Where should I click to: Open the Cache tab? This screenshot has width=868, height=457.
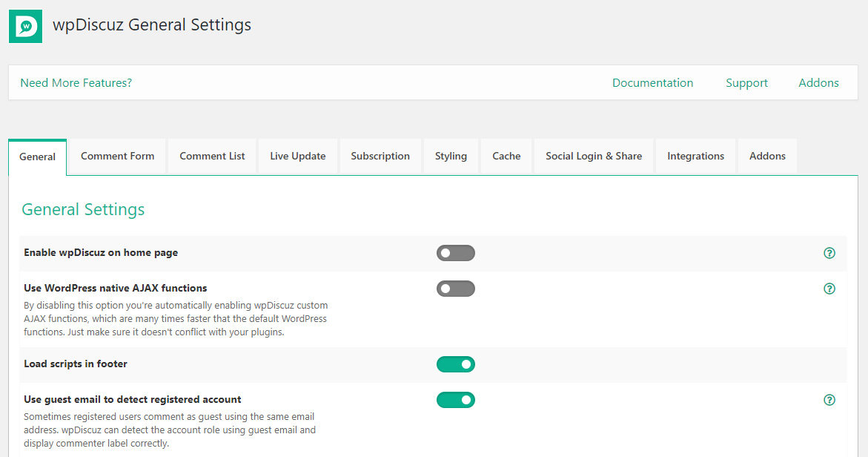(506, 157)
